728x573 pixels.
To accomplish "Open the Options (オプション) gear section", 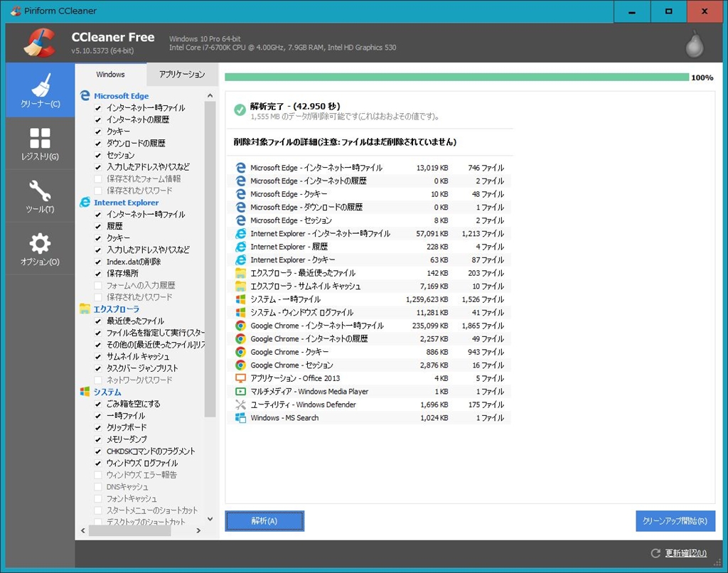I will point(40,248).
